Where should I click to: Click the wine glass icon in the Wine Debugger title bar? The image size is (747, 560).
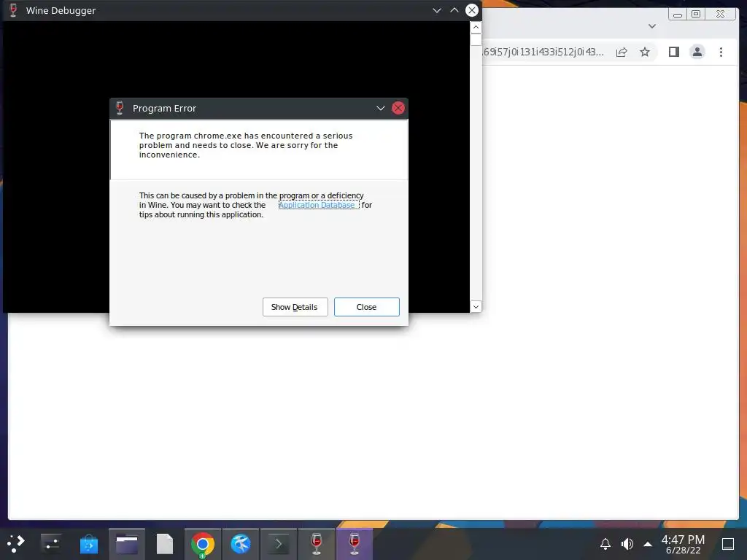(13, 10)
